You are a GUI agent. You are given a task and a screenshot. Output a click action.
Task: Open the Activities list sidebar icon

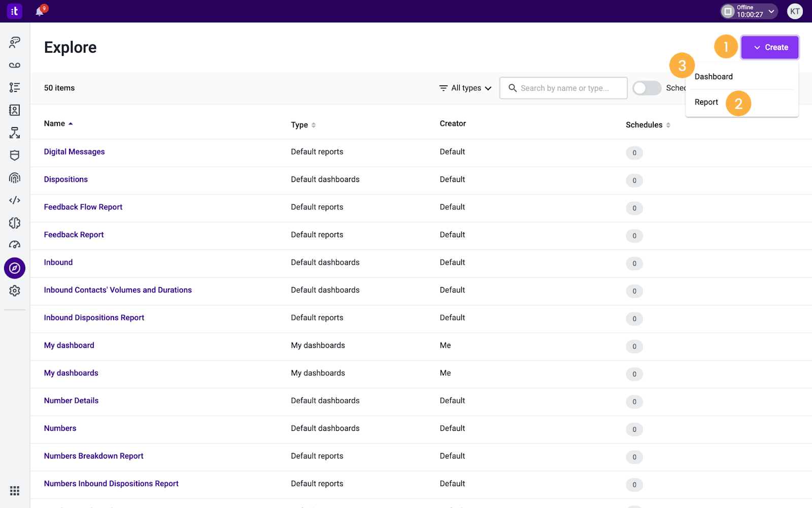coord(14,87)
